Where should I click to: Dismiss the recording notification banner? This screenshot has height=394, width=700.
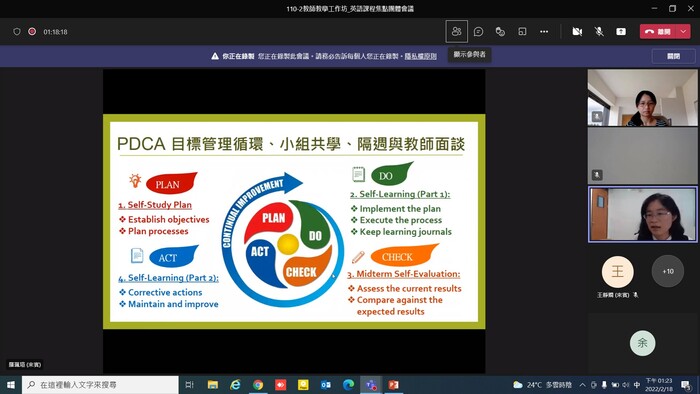[x=673, y=56]
